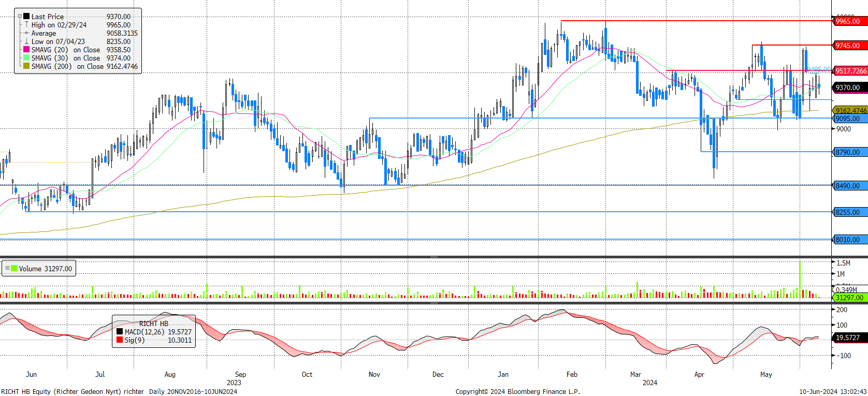Click the 2024 year label on axis

(650, 383)
